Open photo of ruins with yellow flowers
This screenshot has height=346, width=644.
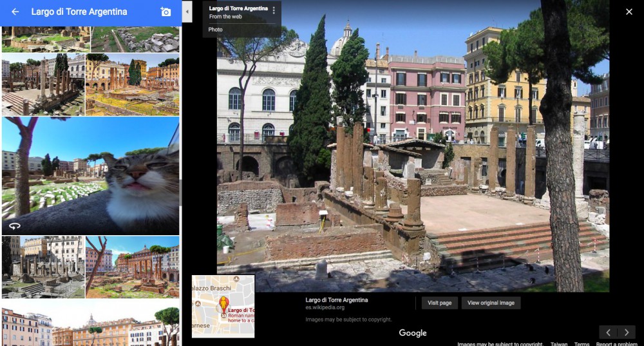tap(133, 84)
